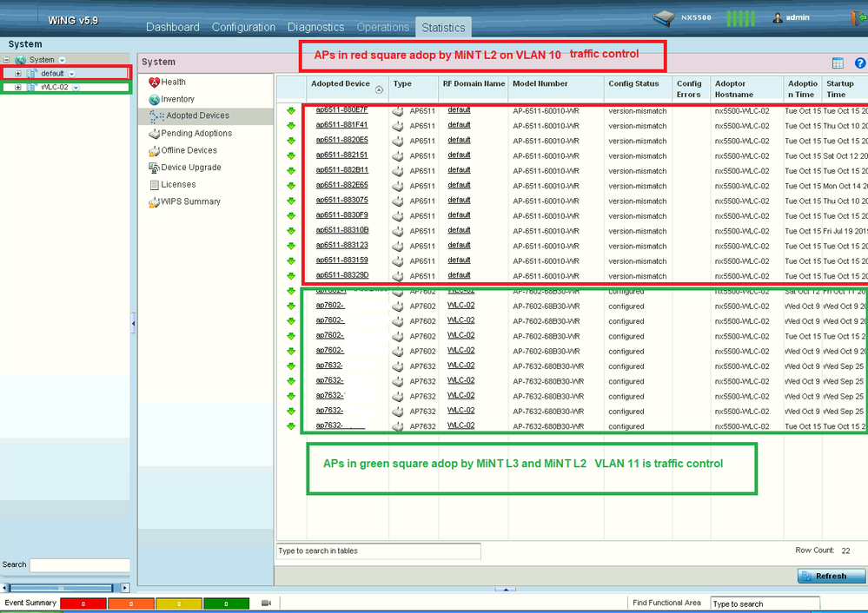
Task: Collapse the System tree root node
Action: point(7,60)
